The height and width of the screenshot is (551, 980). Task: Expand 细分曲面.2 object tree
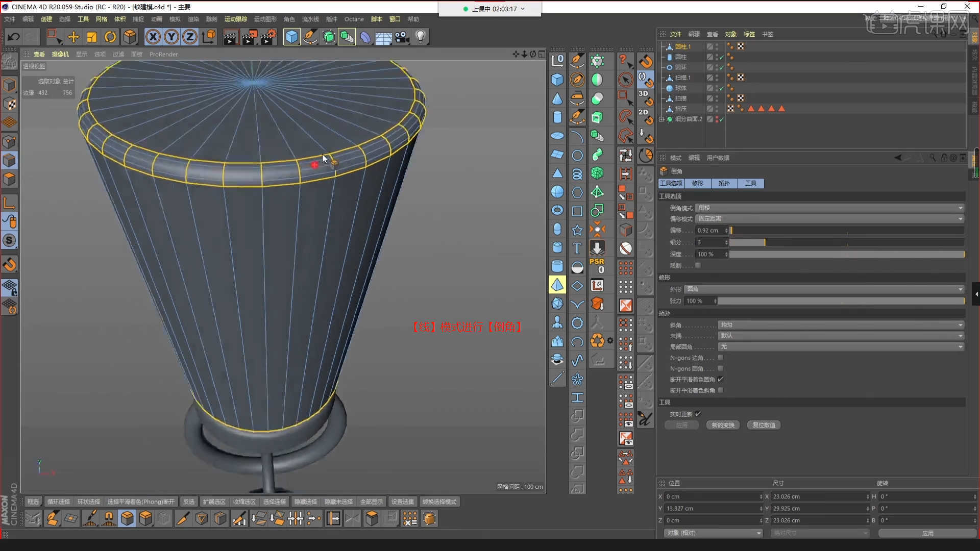click(661, 119)
